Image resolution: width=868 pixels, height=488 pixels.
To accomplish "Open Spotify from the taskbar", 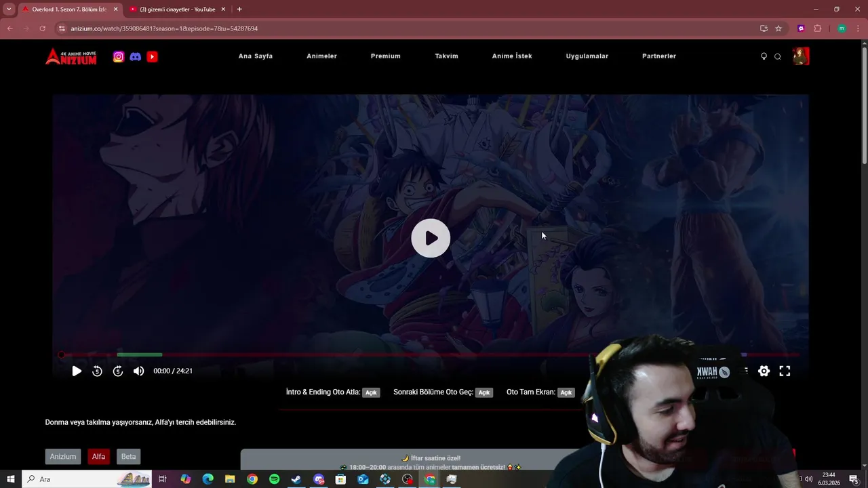I will click(274, 479).
